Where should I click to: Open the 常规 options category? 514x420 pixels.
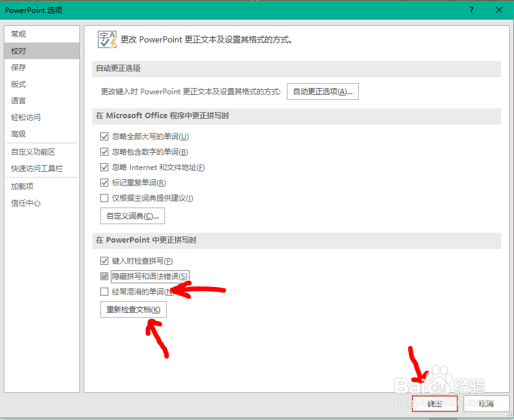tap(42, 34)
